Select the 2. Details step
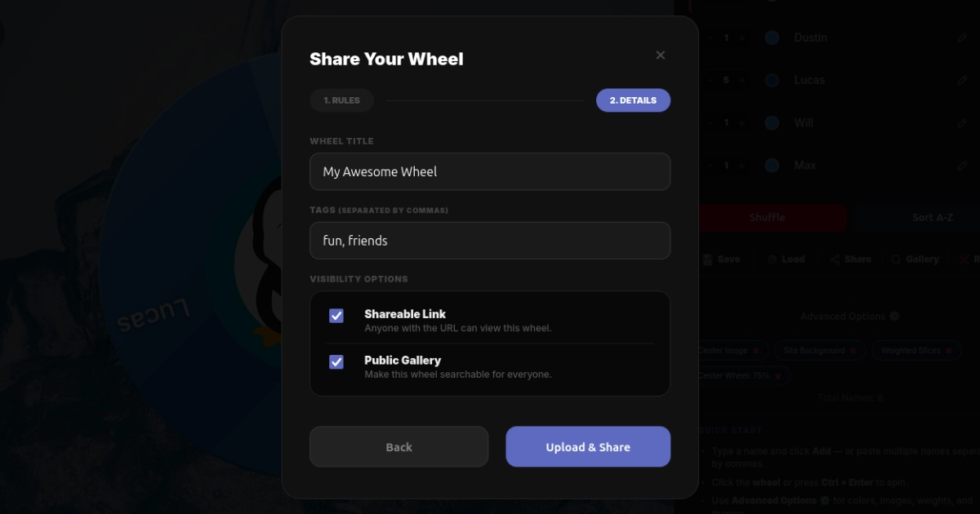The image size is (980, 514). point(634,100)
